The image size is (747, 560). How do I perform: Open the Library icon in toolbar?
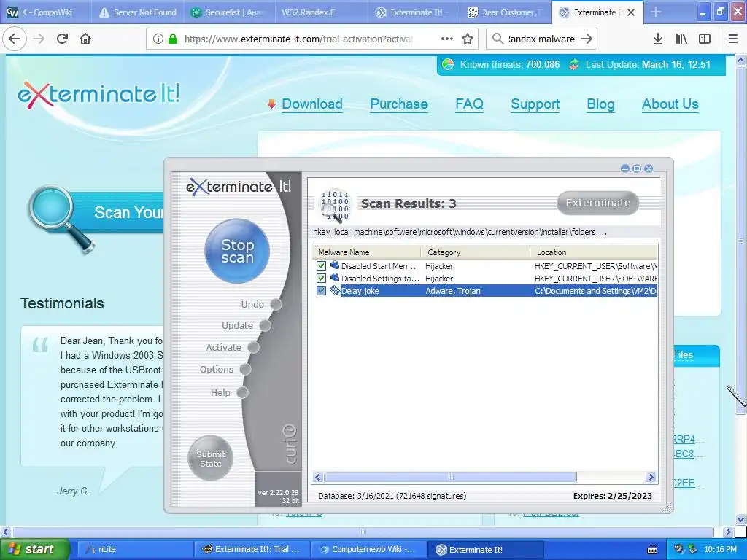(x=681, y=39)
